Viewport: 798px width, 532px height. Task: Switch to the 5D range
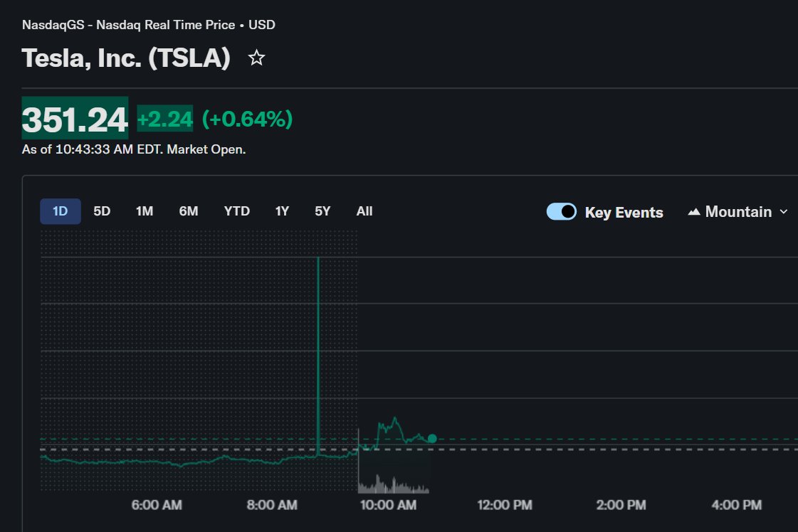point(102,211)
